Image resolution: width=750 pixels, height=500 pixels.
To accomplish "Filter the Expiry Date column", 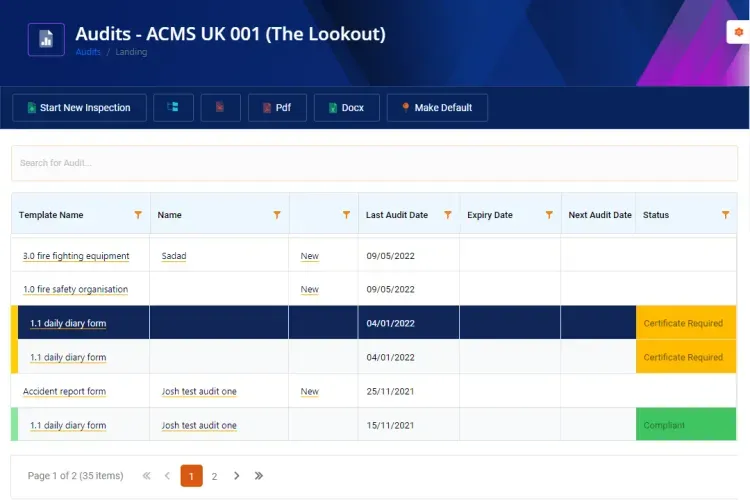I will coord(549,215).
